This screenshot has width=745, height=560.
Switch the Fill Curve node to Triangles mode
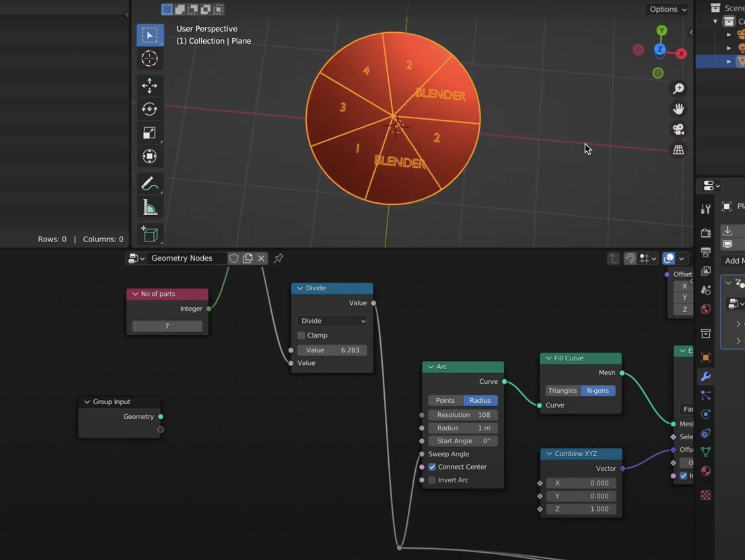click(562, 391)
